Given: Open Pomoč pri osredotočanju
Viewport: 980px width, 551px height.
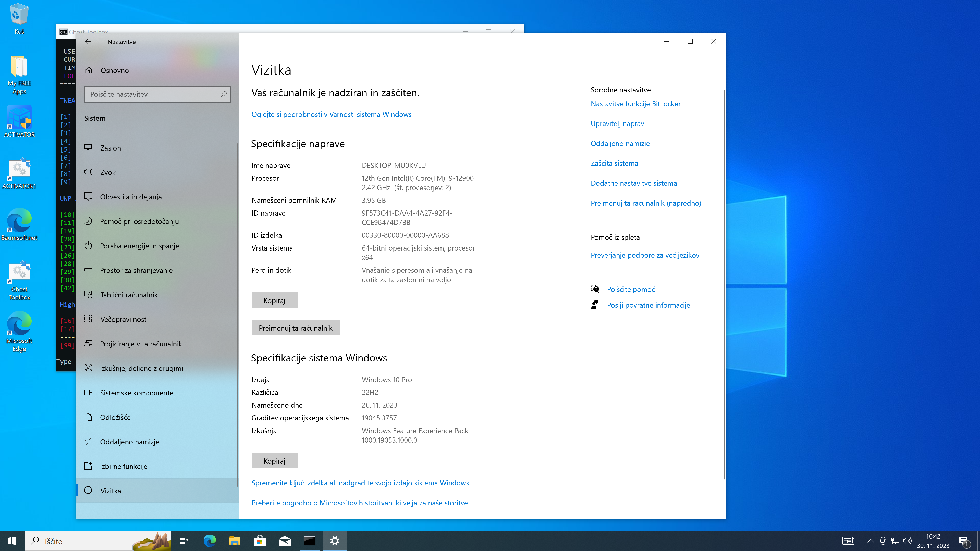Looking at the screenshot, I should tap(157, 221).
